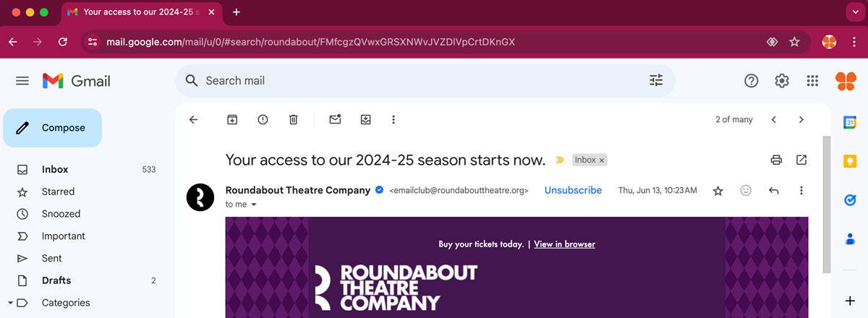
Task: Bookmark this page with star icon
Action: tap(794, 42)
